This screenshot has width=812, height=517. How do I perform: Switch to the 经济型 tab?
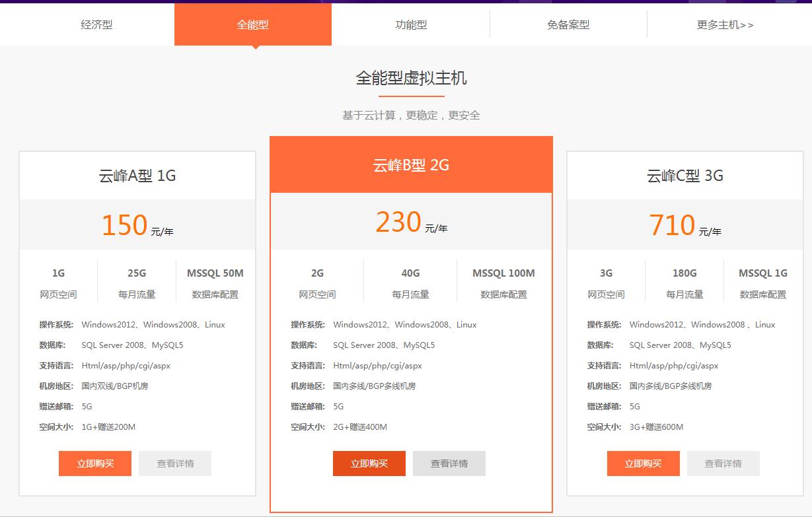coord(96,24)
